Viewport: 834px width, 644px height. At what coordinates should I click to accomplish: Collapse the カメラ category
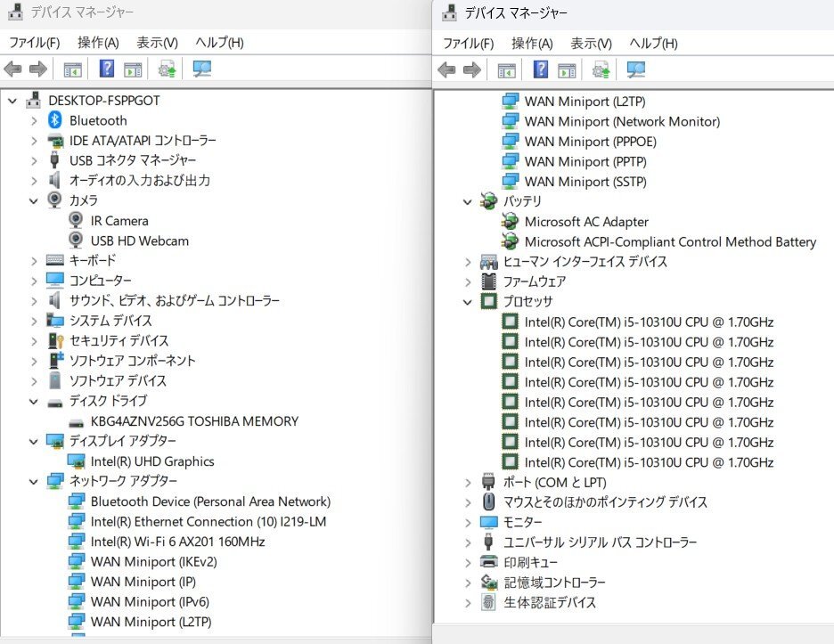(34, 201)
